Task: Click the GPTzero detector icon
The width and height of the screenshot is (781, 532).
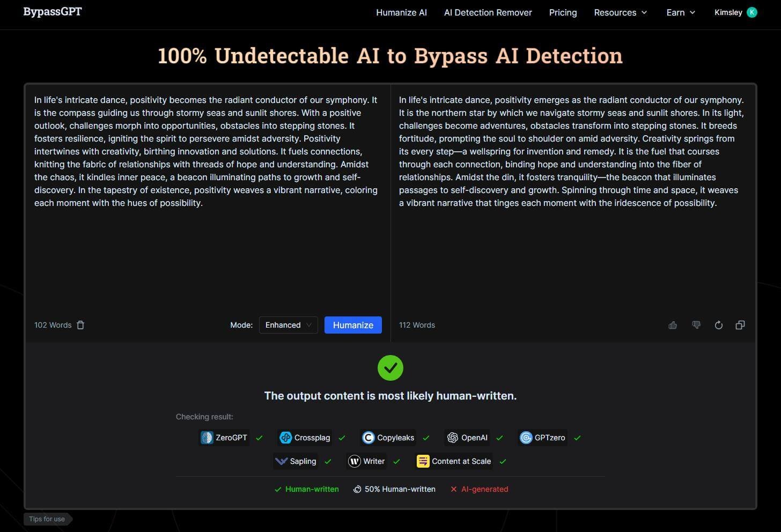Action: pos(526,438)
